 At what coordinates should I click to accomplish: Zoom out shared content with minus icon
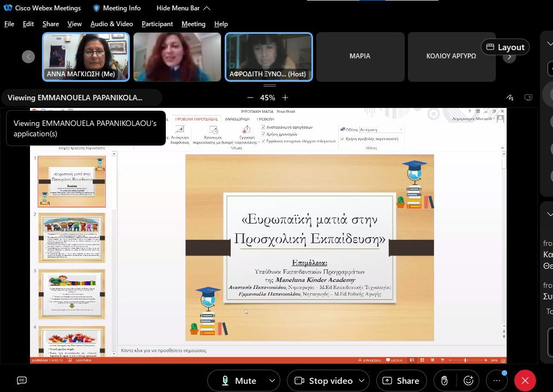[x=250, y=98]
